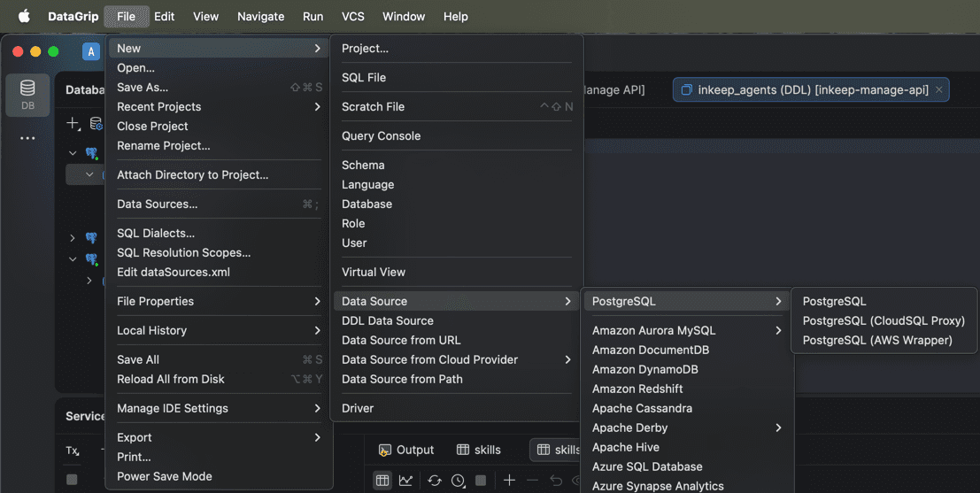Expand the collapsed PostgreSQL data source tree node
Viewport: 980px width, 493px height.
click(x=73, y=237)
